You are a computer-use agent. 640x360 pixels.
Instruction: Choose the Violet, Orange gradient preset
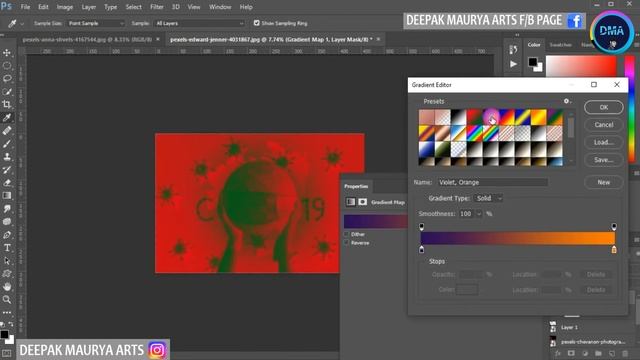tap(491, 117)
